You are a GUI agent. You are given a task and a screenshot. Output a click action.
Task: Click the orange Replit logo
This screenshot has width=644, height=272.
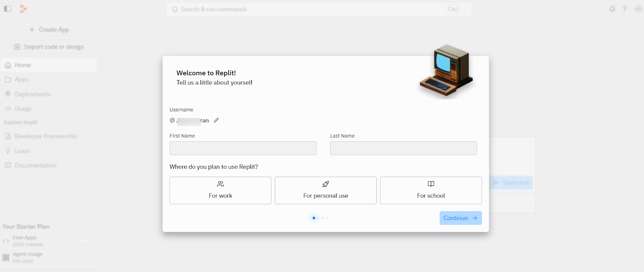tap(23, 9)
